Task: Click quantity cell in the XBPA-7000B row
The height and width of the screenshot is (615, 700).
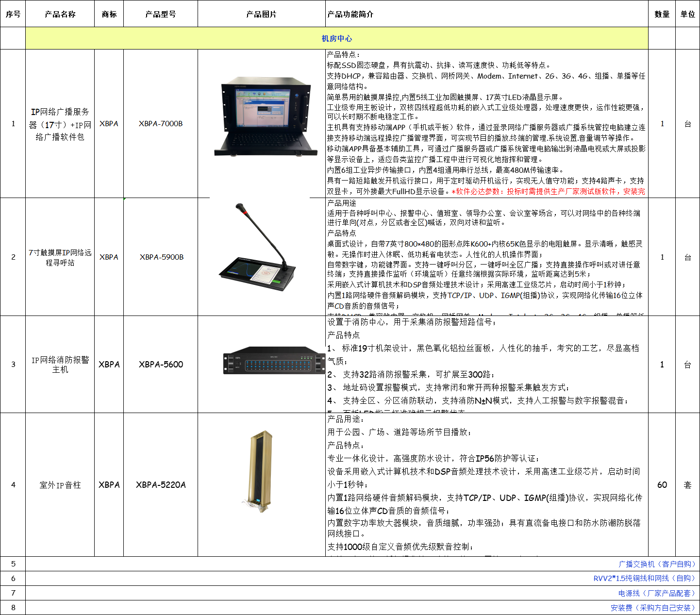Action: pos(662,124)
